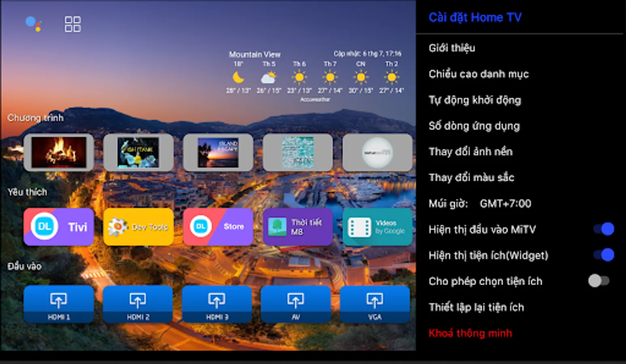Open Thay đổi màu sắc color settings

pos(471,177)
